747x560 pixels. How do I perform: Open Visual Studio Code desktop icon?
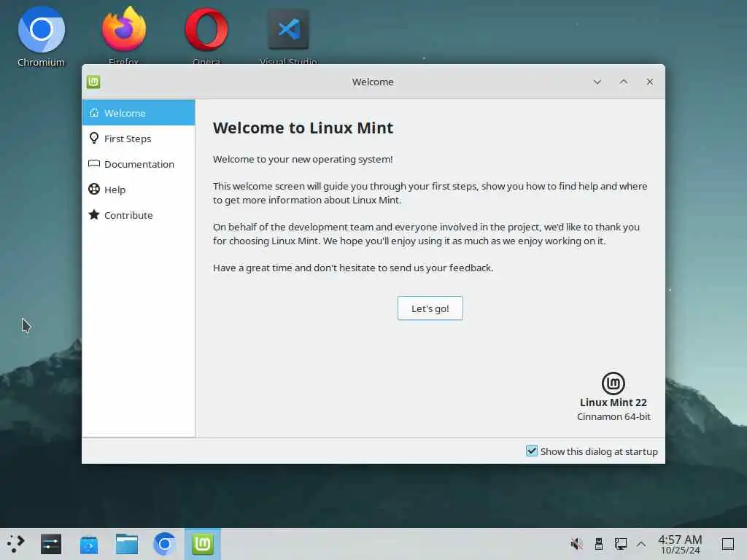pos(289,36)
